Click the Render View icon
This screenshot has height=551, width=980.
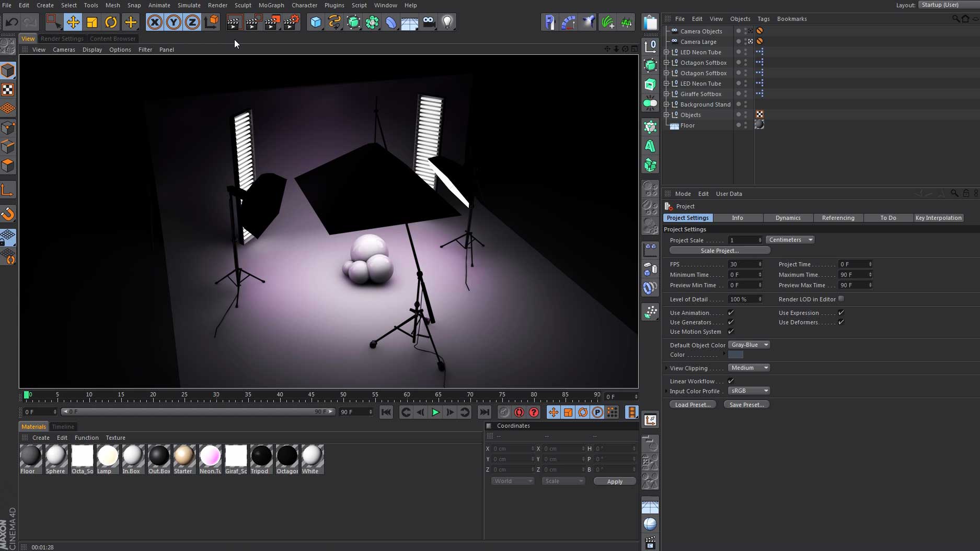[234, 22]
